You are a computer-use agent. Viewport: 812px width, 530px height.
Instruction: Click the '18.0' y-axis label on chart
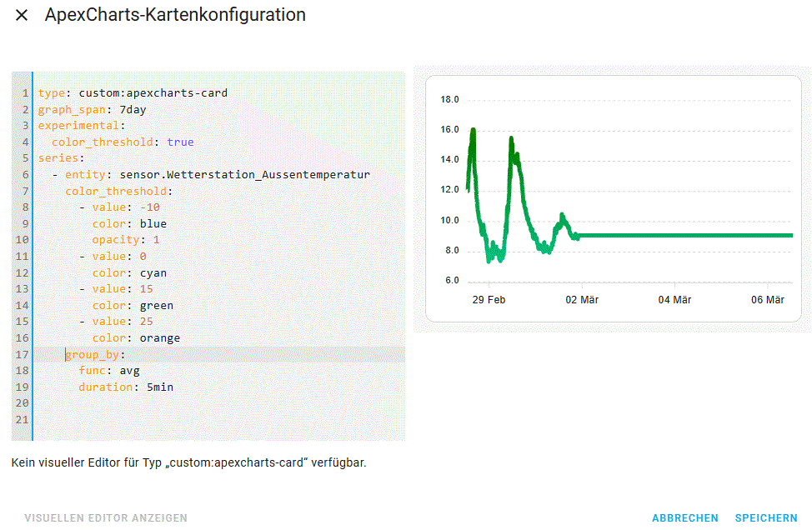click(449, 100)
